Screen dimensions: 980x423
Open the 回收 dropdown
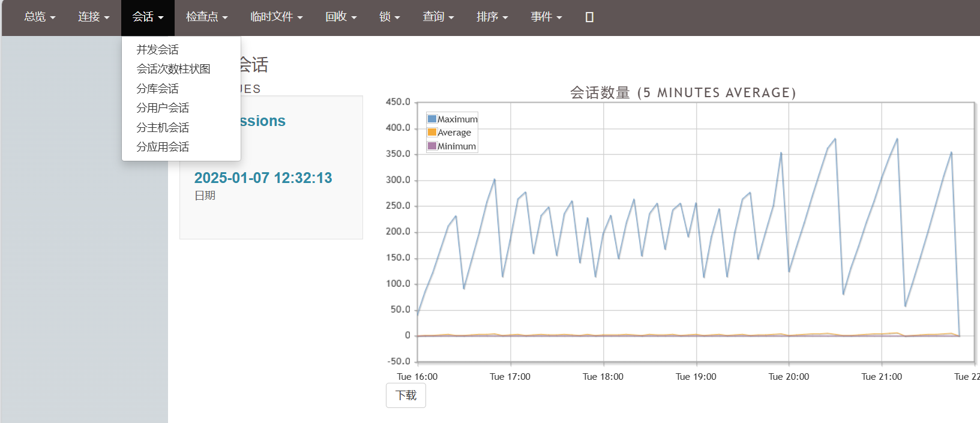[341, 17]
